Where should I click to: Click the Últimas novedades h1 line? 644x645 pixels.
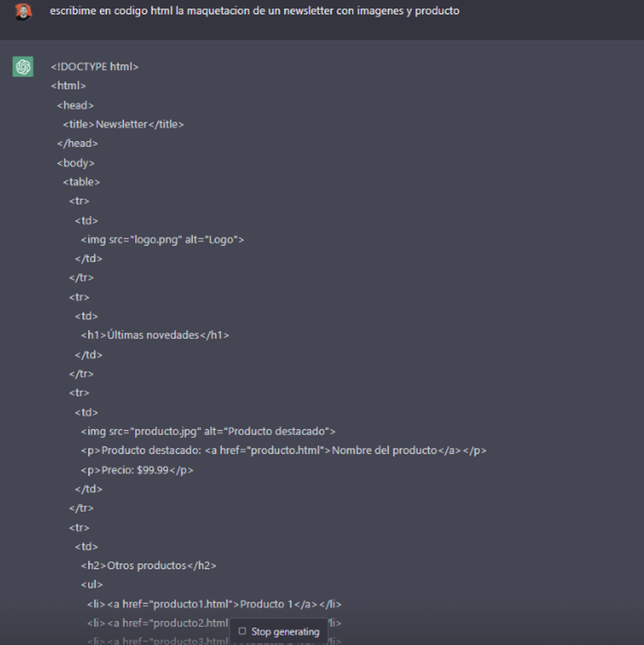(155, 335)
